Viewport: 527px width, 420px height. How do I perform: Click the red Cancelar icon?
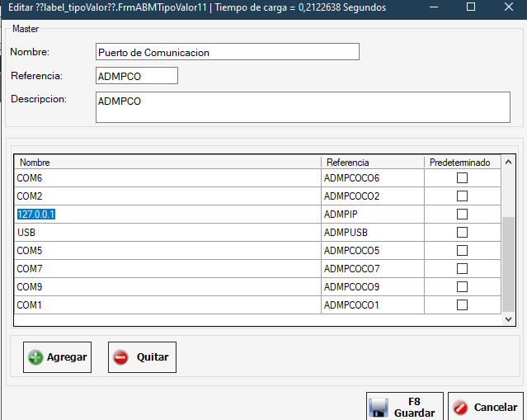pos(460,408)
